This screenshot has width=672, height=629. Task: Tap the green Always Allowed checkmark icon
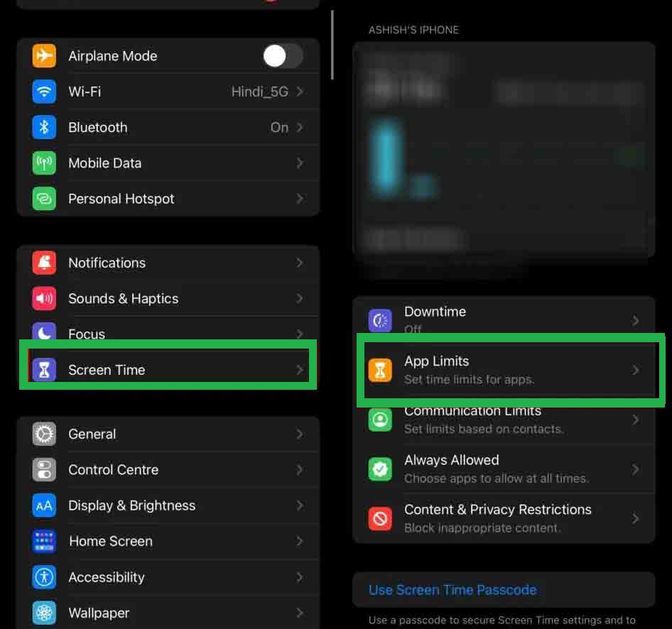coord(380,469)
